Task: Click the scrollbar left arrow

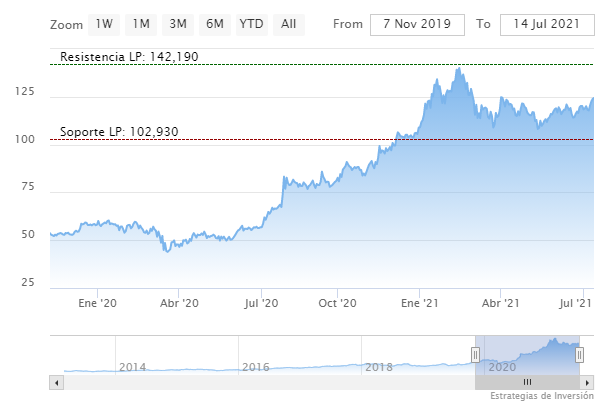Action: coord(57,382)
